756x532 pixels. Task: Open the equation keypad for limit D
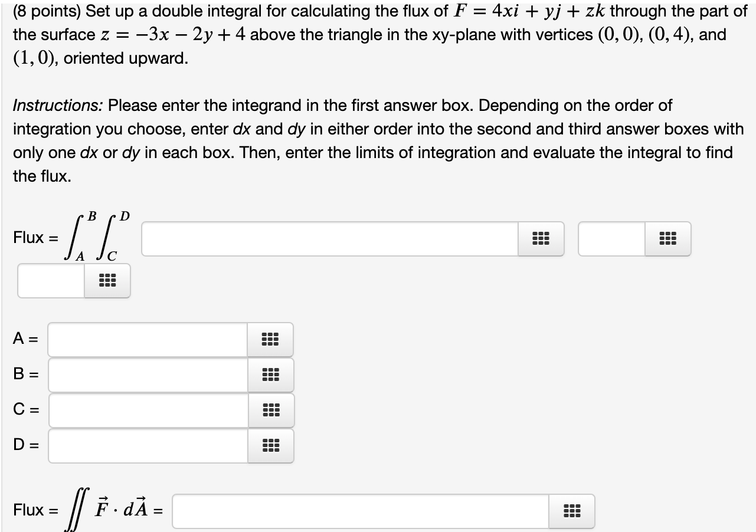click(270, 446)
